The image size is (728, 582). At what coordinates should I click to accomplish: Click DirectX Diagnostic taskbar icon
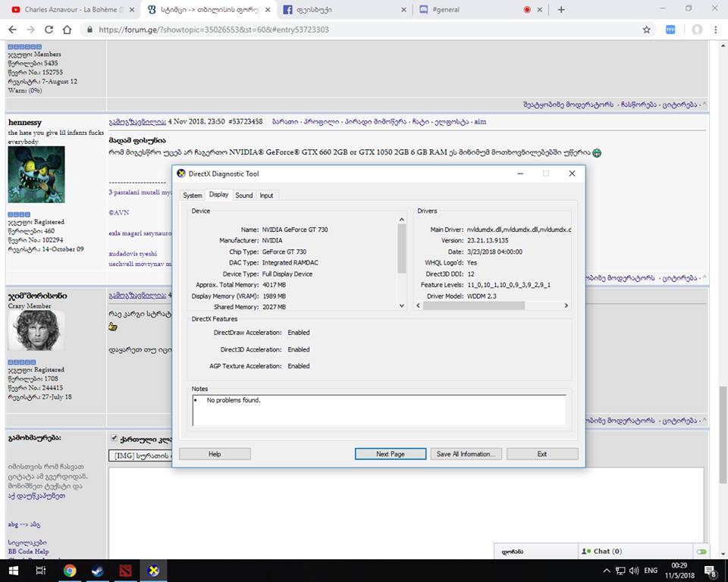click(x=153, y=571)
